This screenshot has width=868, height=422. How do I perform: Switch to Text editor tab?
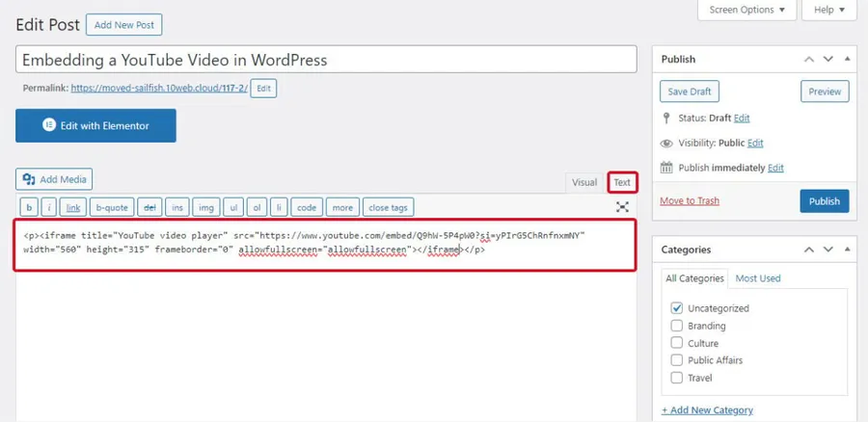click(622, 182)
